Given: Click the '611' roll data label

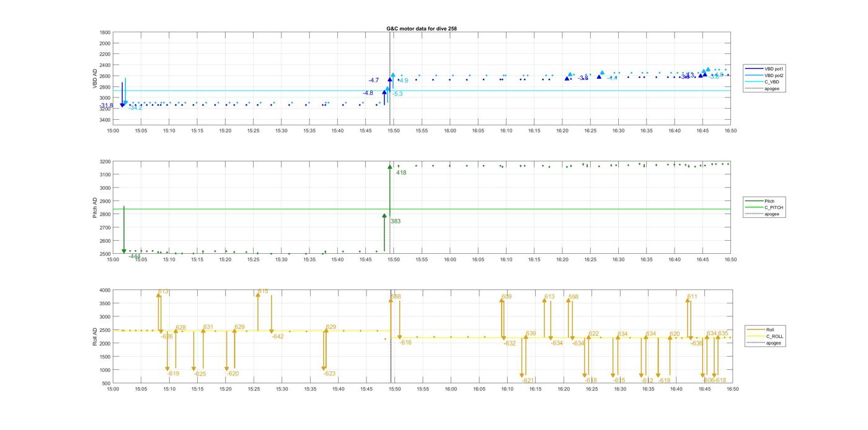Looking at the screenshot, I should click(692, 297).
